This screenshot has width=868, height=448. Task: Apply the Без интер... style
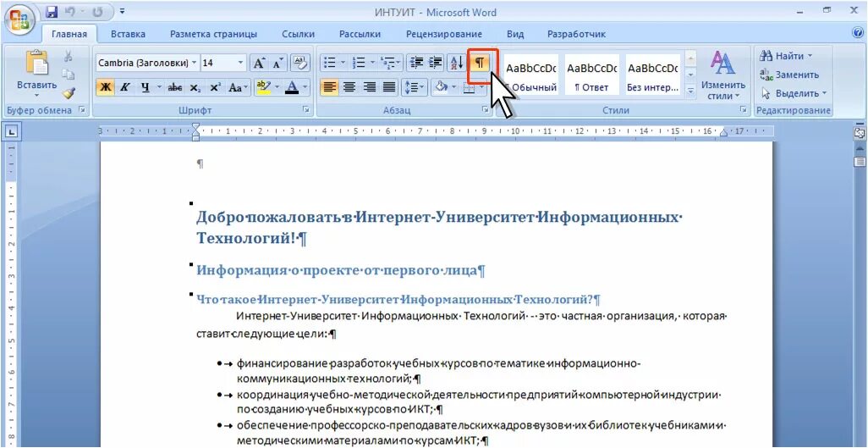652,75
